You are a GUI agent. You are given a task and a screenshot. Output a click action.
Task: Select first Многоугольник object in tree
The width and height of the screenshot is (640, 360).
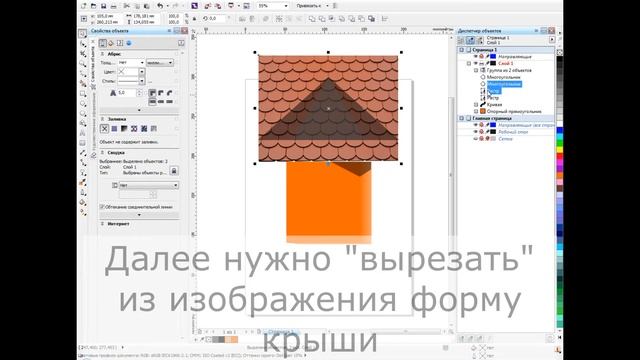point(503,77)
